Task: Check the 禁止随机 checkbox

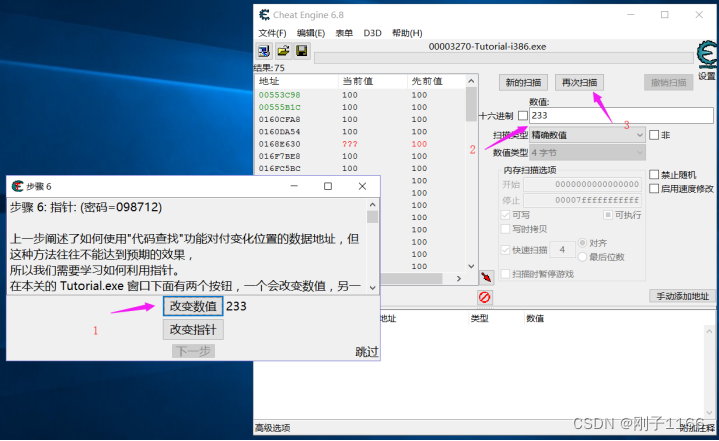Action: (654, 175)
